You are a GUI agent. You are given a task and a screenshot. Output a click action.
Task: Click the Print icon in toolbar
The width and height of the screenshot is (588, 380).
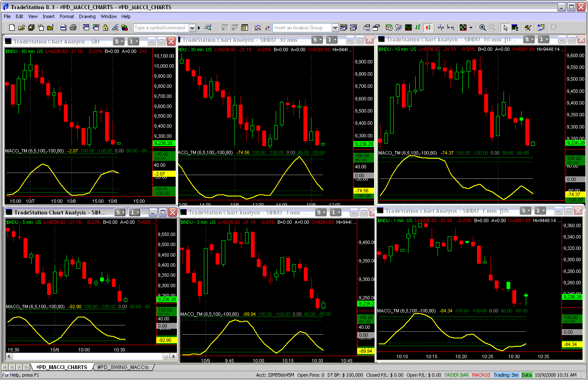click(x=73, y=28)
